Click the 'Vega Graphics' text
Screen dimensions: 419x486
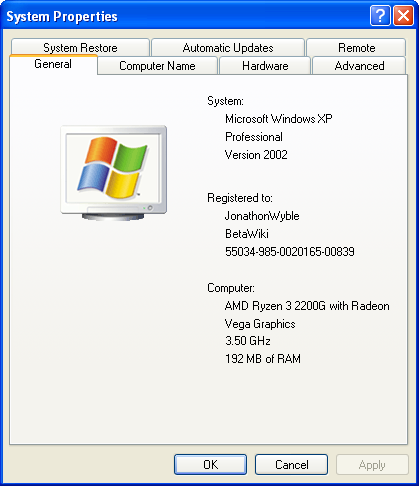pos(260,324)
